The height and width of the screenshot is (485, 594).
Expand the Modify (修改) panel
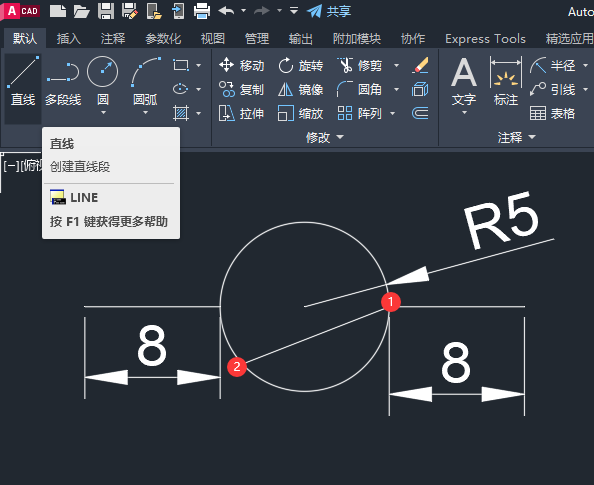click(325, 137)
